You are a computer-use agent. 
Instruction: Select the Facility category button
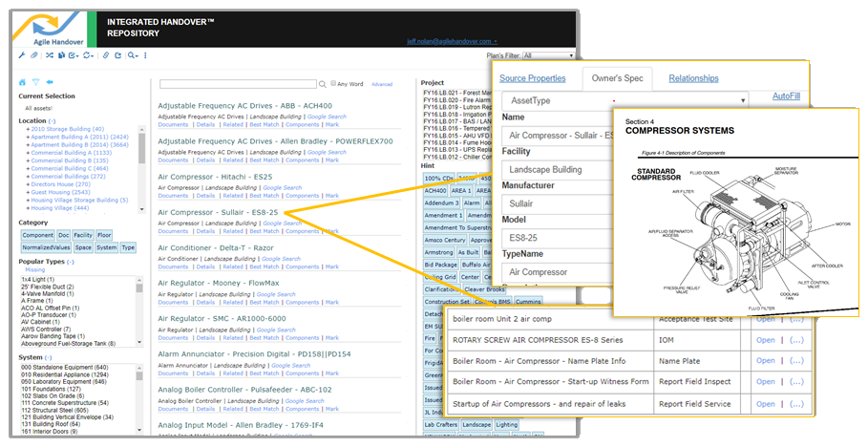coord(83,235)
